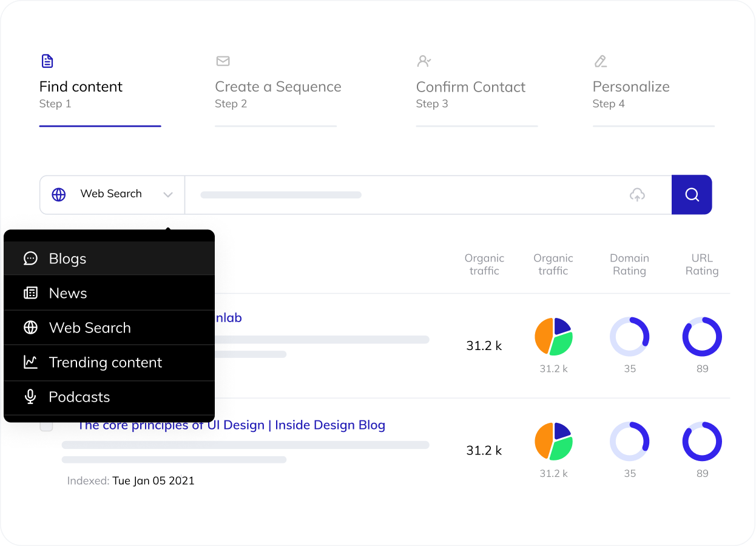
Task: Click the Create a Sequence envelope icon
Action: pyautogui.click(x=223, y=61)
